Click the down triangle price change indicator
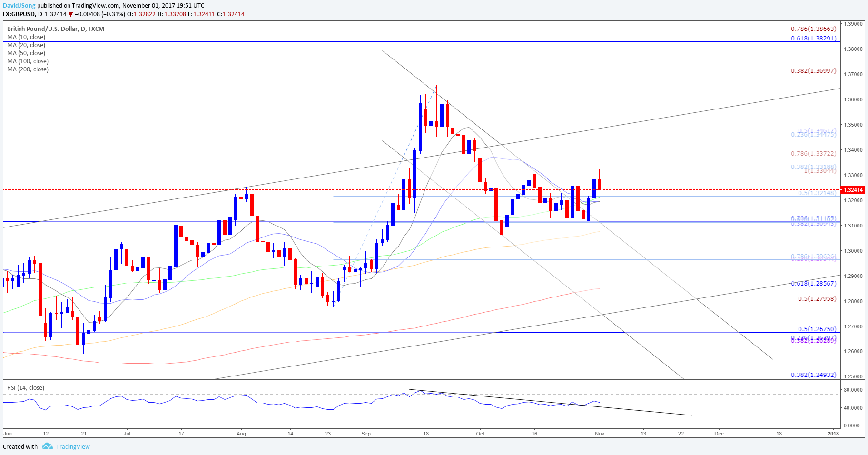 [x=71, y=14]
